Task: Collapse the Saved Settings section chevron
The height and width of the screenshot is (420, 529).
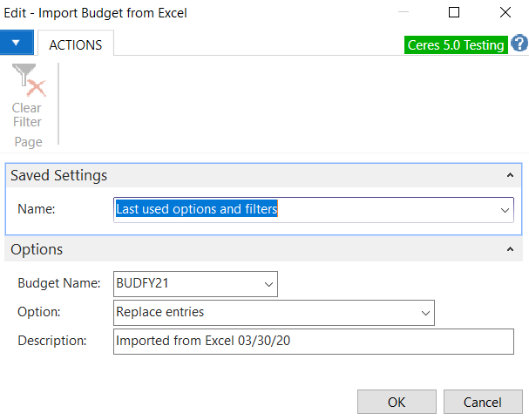Action: pyautogui.click(x=510, y=175)
